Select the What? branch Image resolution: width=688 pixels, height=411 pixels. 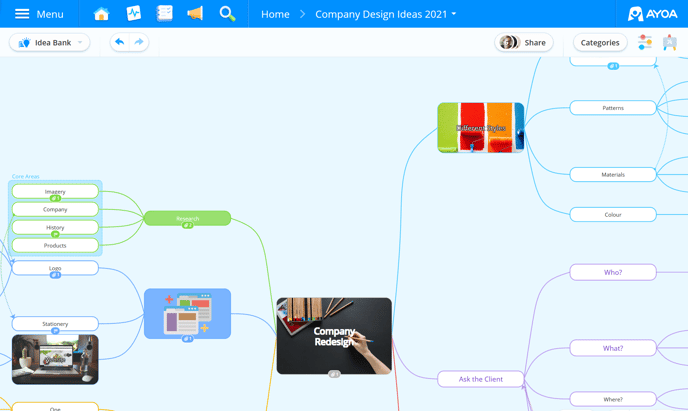coord(613,348)
